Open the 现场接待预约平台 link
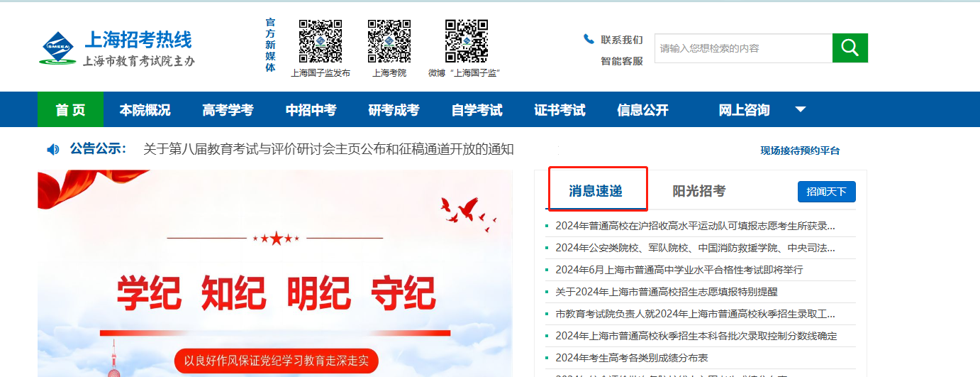This screenshot has height=377, width=980. 800,151
